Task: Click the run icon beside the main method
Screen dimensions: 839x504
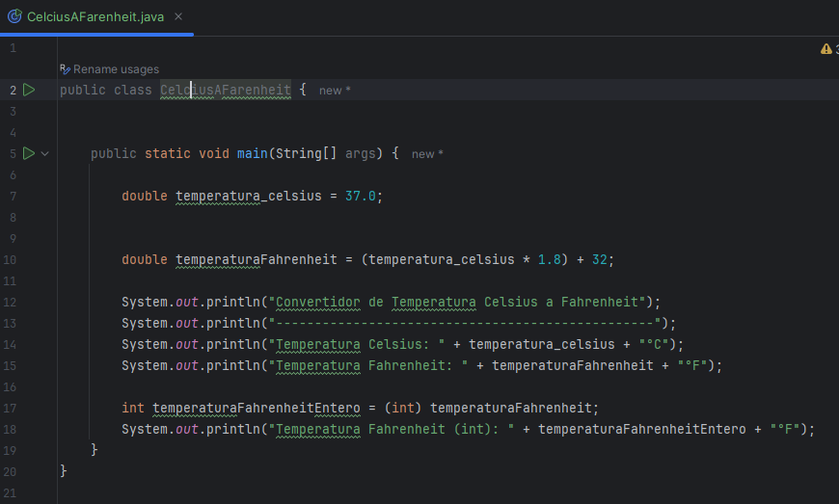Action: click(29, 153)
